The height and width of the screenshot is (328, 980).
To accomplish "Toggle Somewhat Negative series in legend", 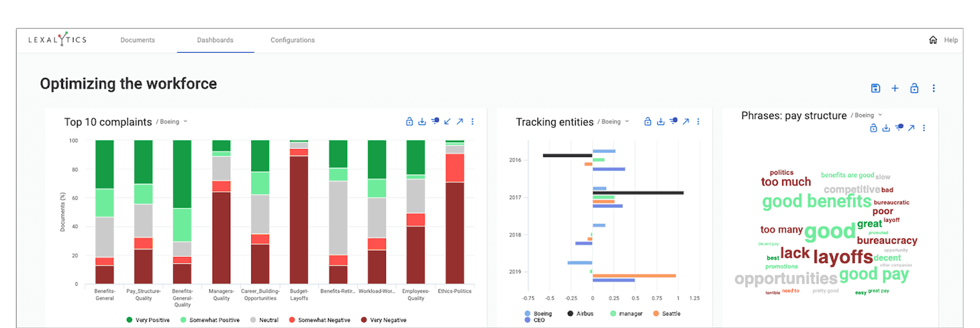I will 319,320.
